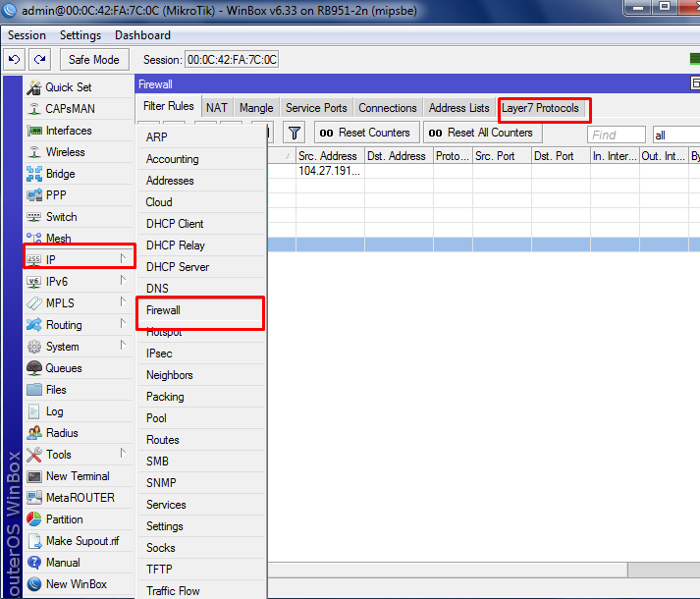Click the horizontal scrollbar at bottom
The image size is (700, 599).
448,570
